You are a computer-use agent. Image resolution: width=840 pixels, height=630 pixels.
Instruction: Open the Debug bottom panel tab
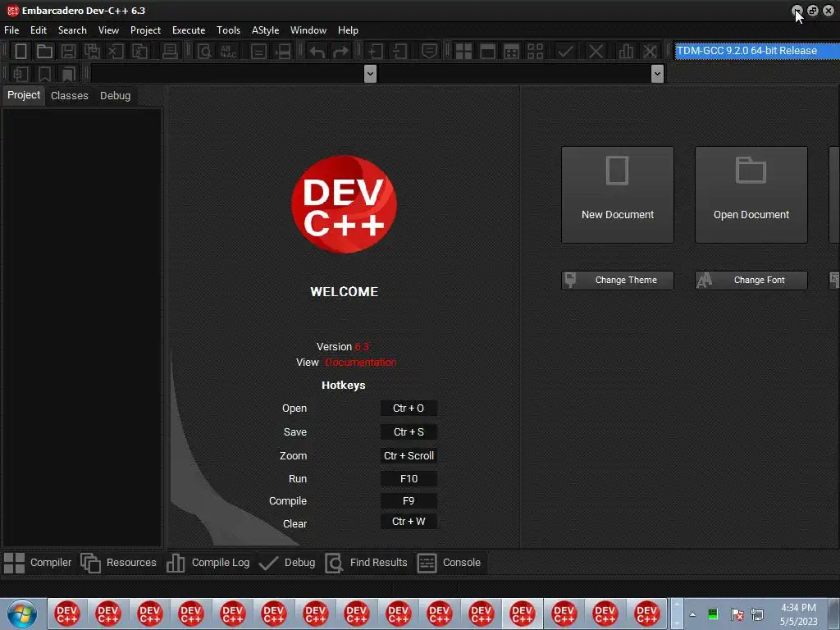click(287, 563)
